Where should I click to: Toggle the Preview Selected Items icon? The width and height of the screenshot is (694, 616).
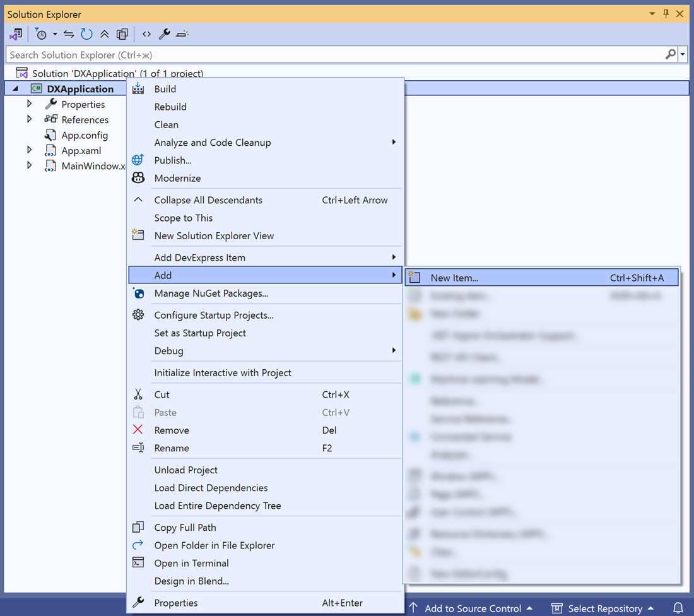click(x=182, y=34)
